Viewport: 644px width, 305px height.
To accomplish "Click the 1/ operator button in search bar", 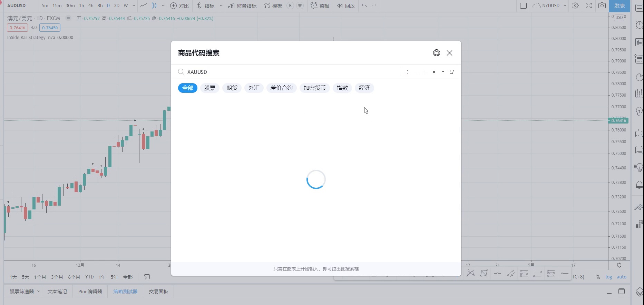I will [452, 72].
